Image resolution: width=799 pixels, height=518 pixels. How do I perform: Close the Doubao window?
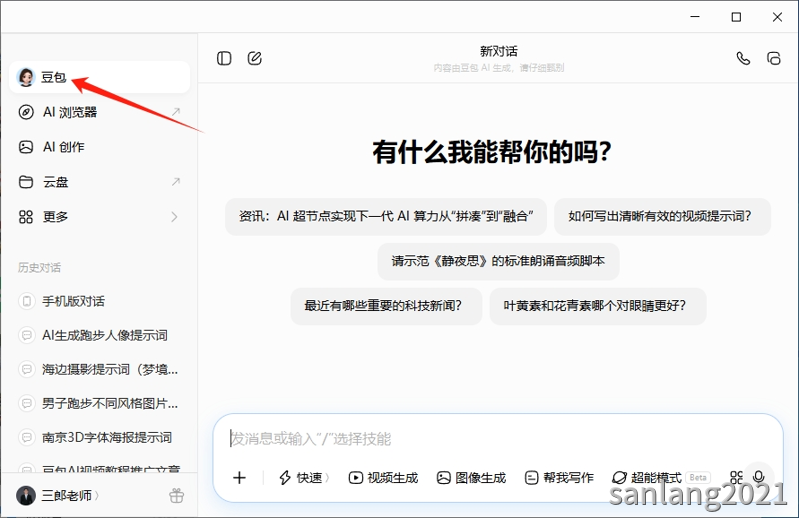777,17
